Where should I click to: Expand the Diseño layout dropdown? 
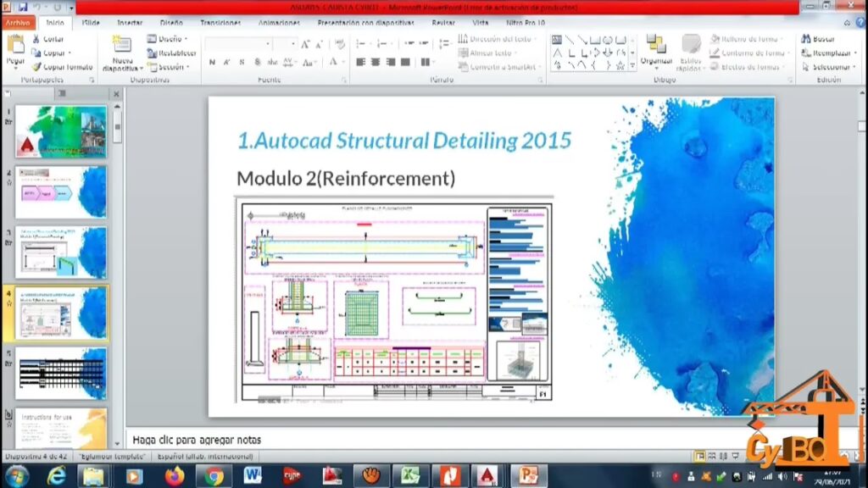point(168,39)
